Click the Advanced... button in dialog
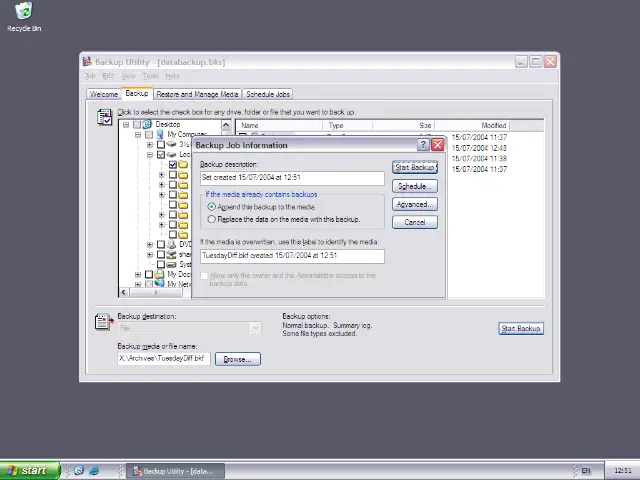Screen dimensions: 640x480 coord(414,204)
